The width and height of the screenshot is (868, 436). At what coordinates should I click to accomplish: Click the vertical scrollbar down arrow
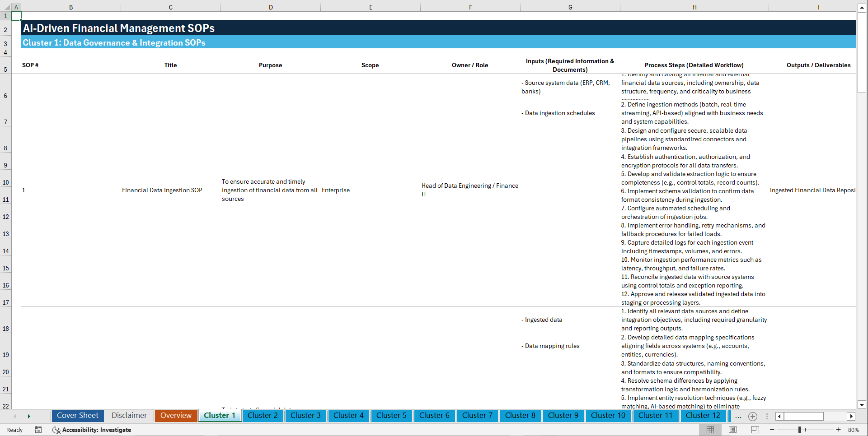(x=862, y=405)
